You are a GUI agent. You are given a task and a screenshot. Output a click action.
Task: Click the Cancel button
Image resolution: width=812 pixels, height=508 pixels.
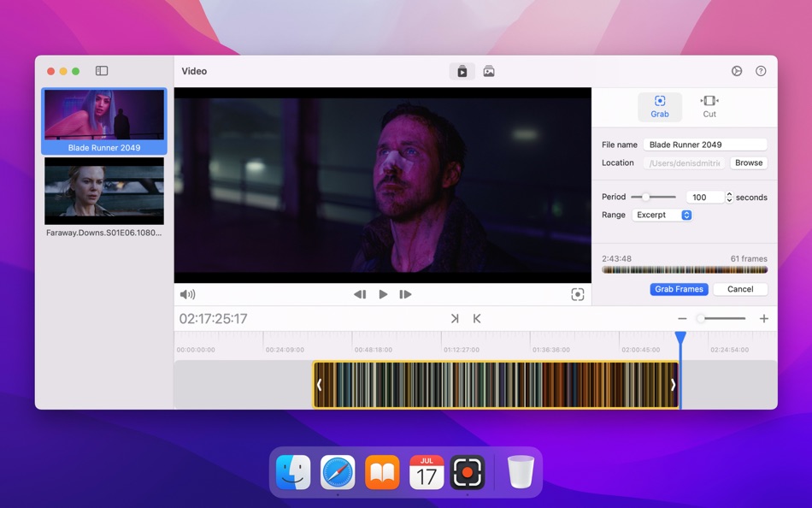coord(740,289)
